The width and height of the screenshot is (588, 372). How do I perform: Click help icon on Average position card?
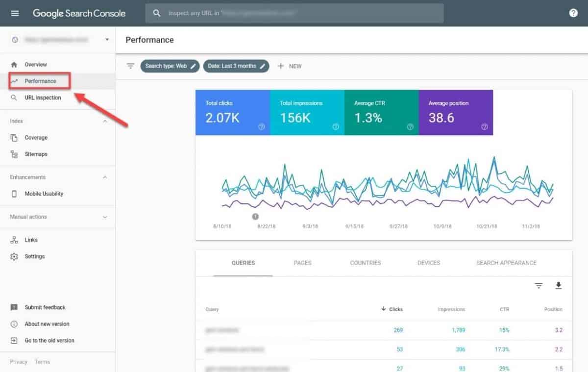[x=485, y=127]
